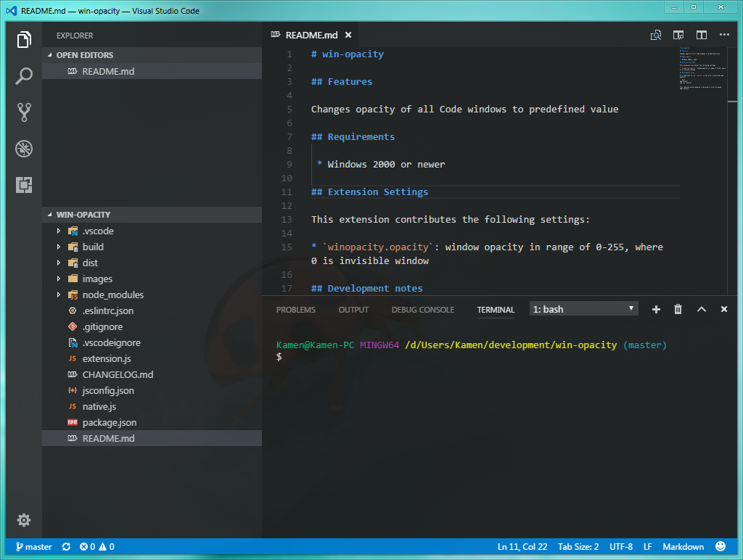Click the Ln 11, Col 22 position indicator
This screenshot has width=743, height=560.
click(x=522, y=547)
